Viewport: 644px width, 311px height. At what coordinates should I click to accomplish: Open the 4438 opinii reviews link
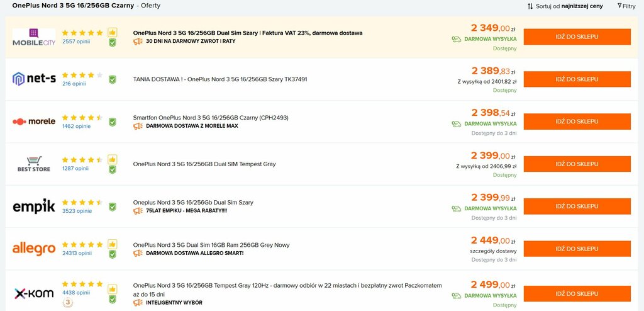coord(75,293)
